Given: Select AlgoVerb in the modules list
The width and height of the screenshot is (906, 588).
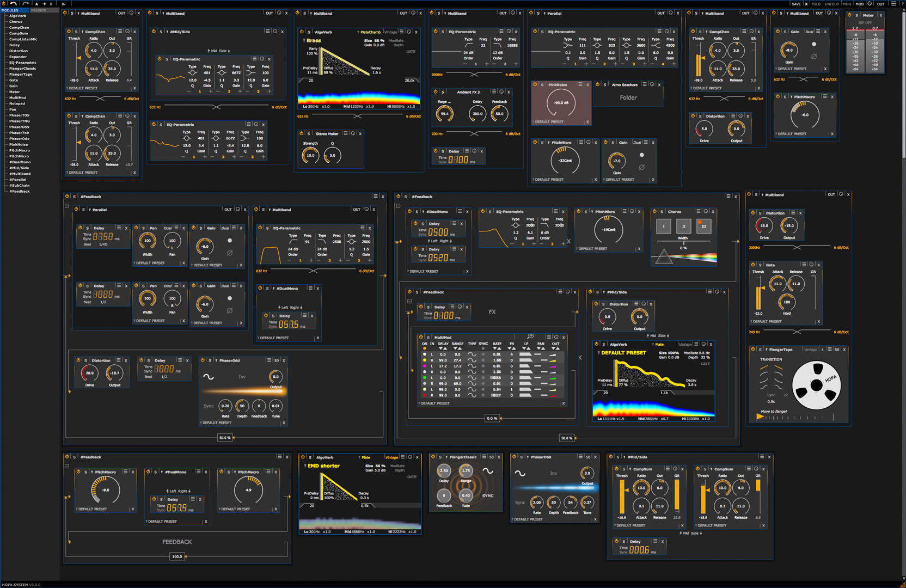Looking at the screenshot, I should [x=17, y=16].
